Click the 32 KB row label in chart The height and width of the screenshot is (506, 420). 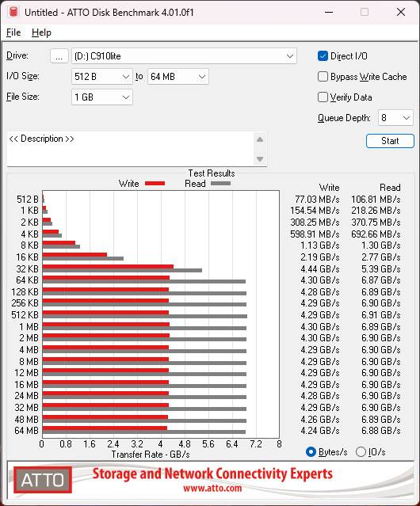coord(28,268)
